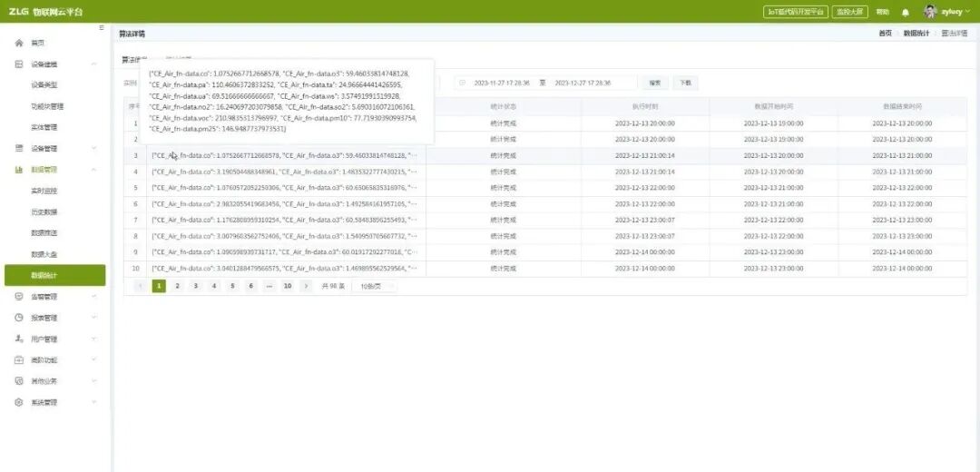Click the 高阶功能 sidebar icon

click(x=19, y=360)
